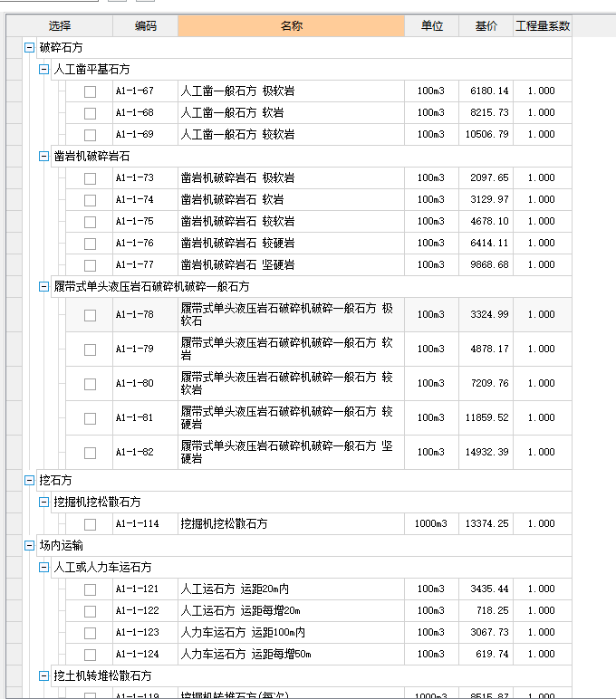616x699 pixels.
Task: Tick checkbox for A1-1-121
Action: click(x=90, y=589)
